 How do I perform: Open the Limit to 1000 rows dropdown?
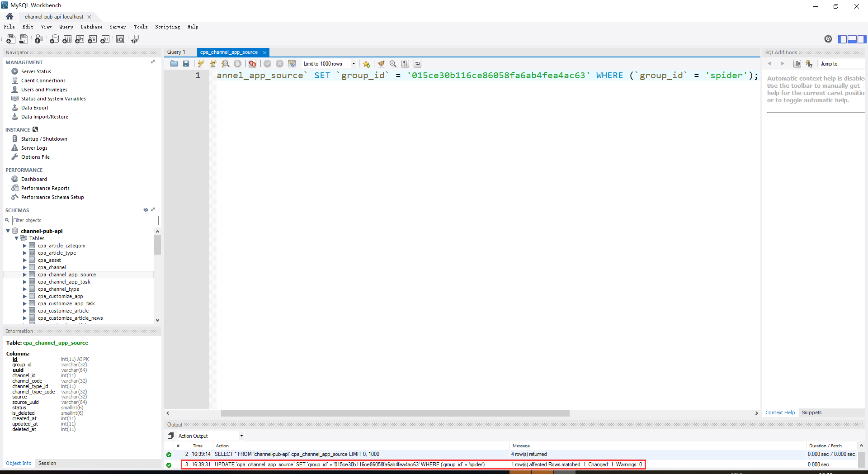pyautogui.click(x=354, y=64)
